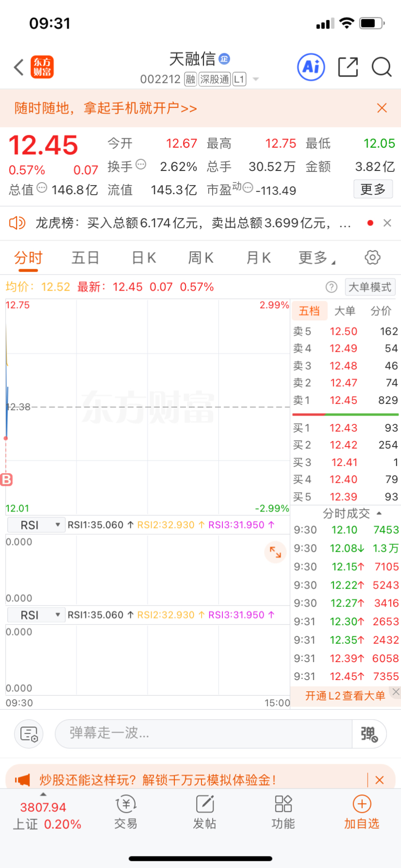The image size is (401, 868).
Task: Tap the info icon next to 市盈动
Action: pyautogui.click(x=247, y=187)
